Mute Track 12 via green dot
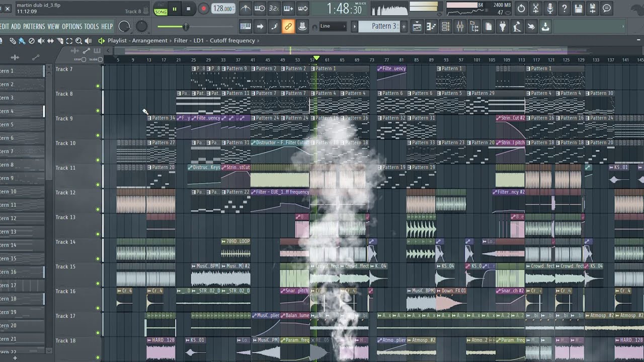Image resolution: width=644 pixels, height=362 pixels. (98, 209)
